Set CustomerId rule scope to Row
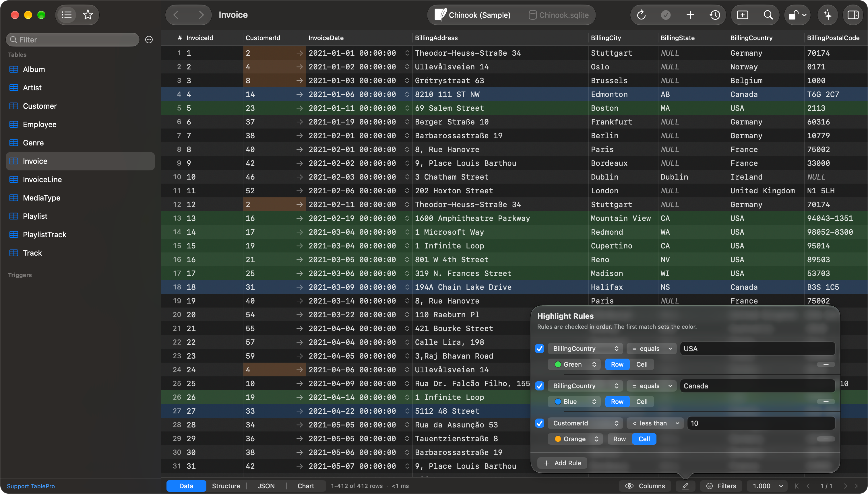Image resolution: width=868 pixels, height=494 pixels. (x=619, y=439)
